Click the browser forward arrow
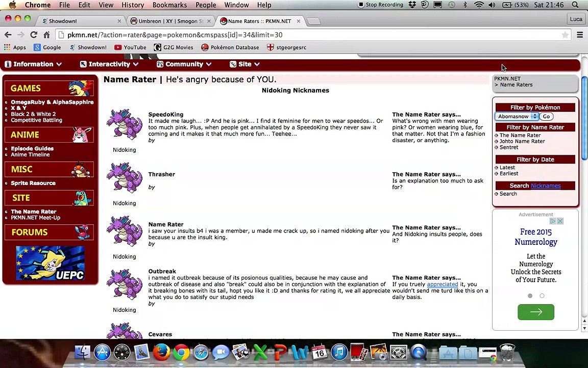Viewport: 588px width, 368px height. point(20,35)
